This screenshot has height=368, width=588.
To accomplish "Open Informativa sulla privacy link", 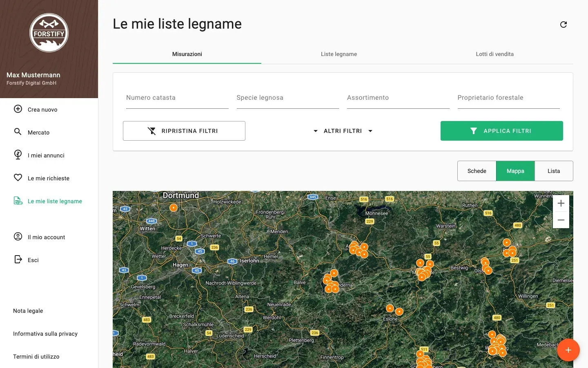I will click(x=45, y=334).
